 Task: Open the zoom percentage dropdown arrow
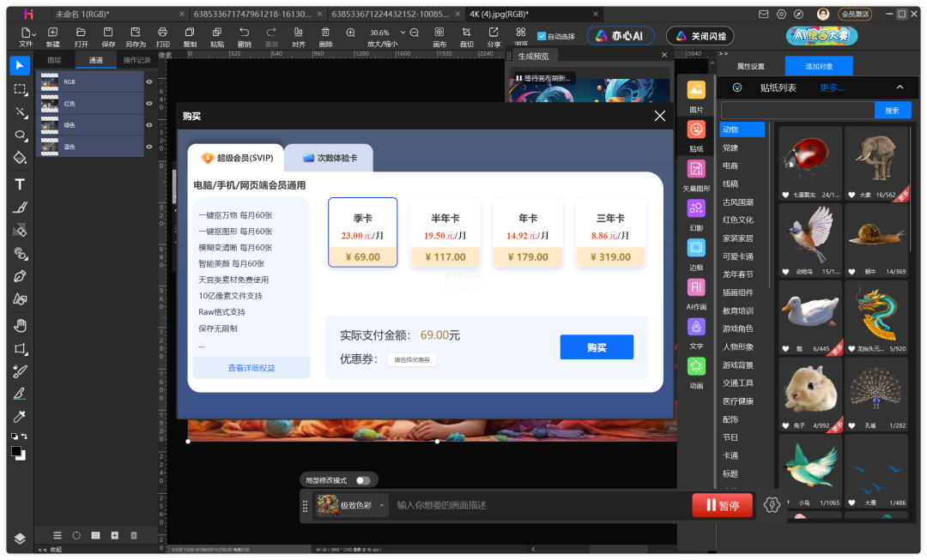click(402, 33)
